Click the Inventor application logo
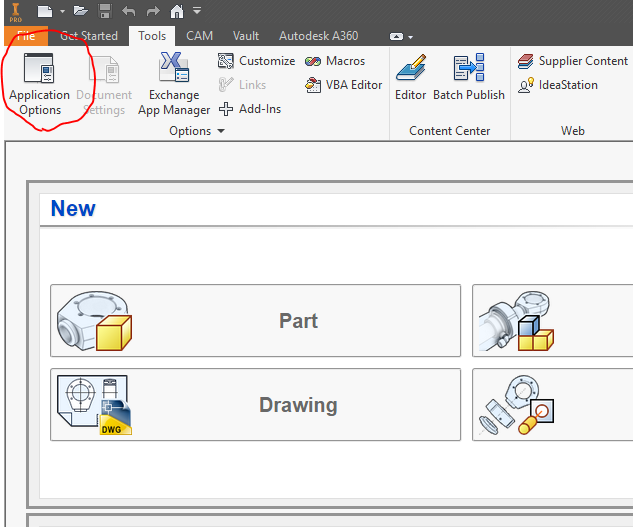Image resolution: width=633 pixels, height=527 pixels. tap(15, 12)
